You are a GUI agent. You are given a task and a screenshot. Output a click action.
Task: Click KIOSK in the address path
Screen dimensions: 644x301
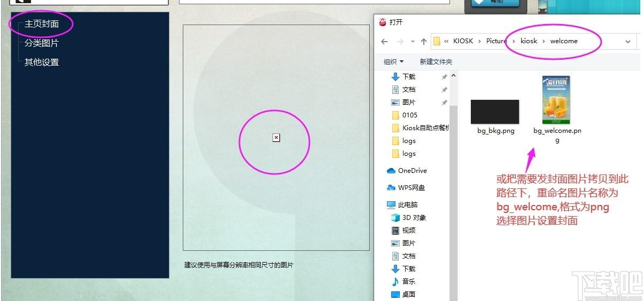463,41
